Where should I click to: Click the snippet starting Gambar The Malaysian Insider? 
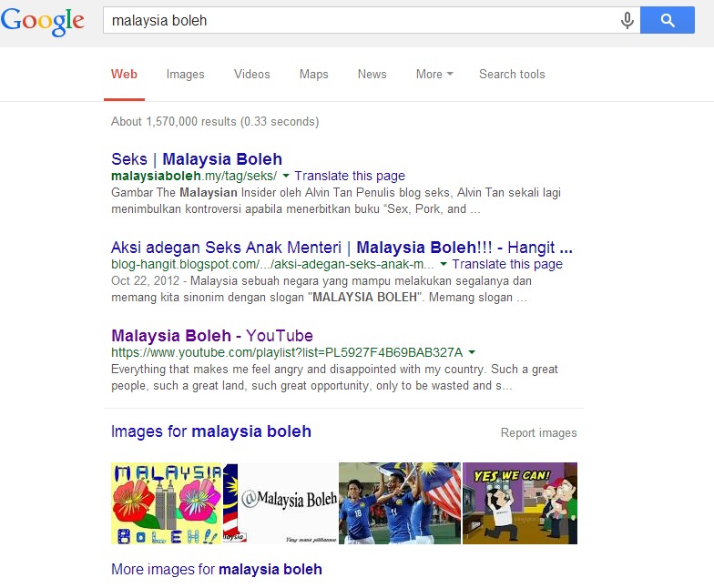[335, 200]
